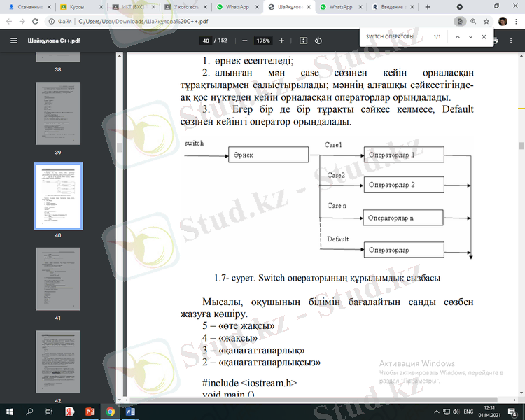Image resolution: width=525 pixels, height=420 pixels.
Task: Toggle the PDF sidebar hamburger menu
Action: pyautogui.click(x=14, y=41)
